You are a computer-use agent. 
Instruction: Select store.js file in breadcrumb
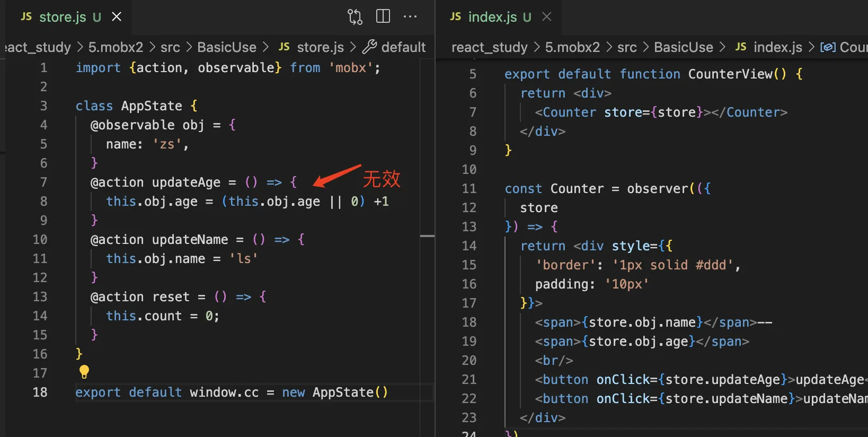[320, 47]
